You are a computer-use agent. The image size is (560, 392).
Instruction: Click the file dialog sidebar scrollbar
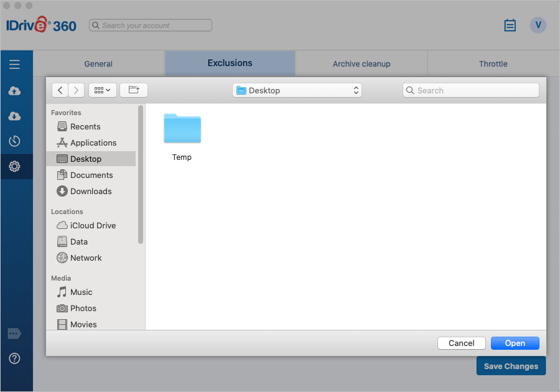tap(141, 175)
